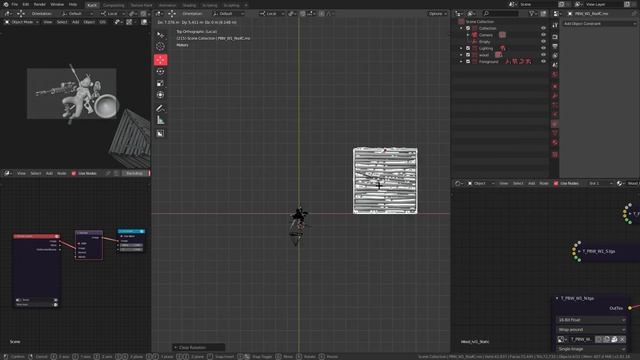Image resolution: width=640 pixels, height=360 pixels.
Task: Open the Wrap around dropdown on the node
Action: pyautogui.click(x=591, y=329)
